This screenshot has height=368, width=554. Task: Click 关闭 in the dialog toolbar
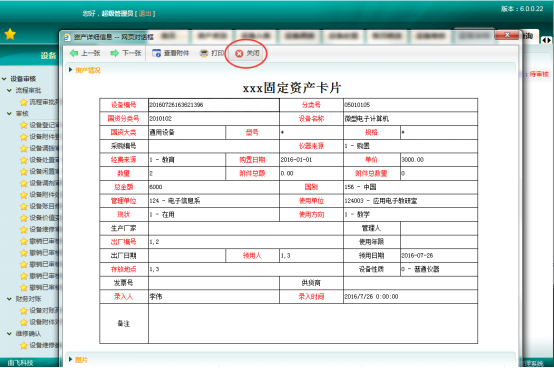pyautogui.click(x=247, y=53)
